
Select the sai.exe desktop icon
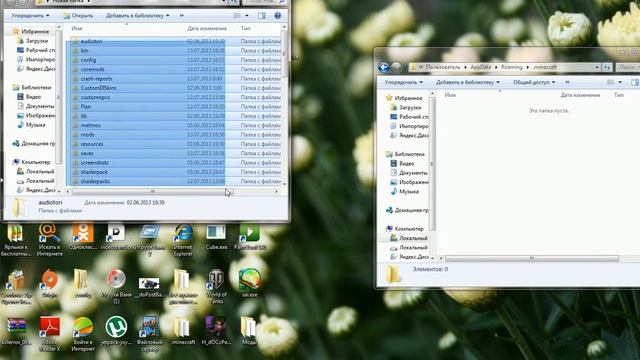point(249,283)
